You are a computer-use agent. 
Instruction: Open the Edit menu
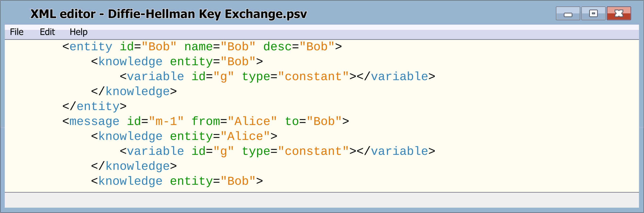[47, 32]
